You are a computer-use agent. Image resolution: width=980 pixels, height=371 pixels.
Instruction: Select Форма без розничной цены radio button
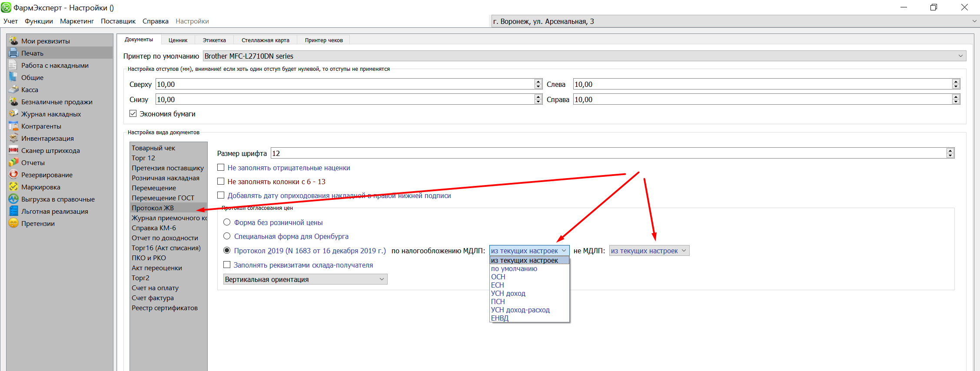(x=227, y=222)
